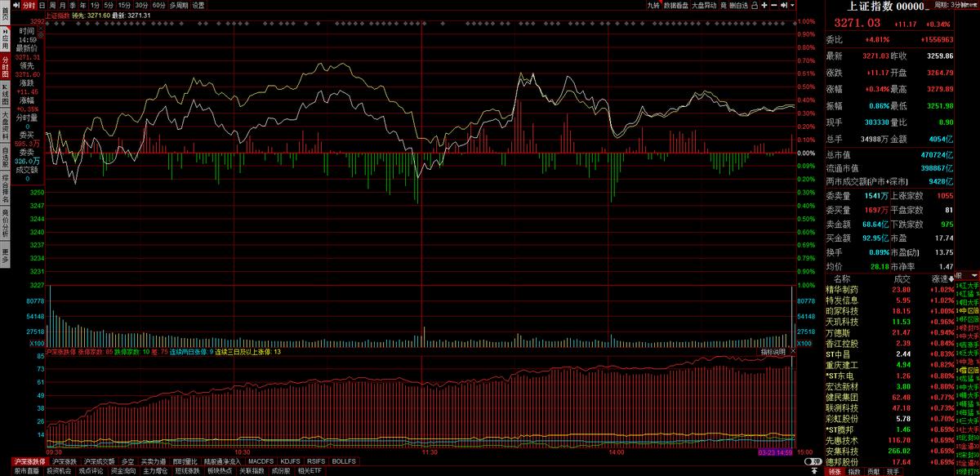This screenshot has width=980, height=476.
Task: Select the 15分 chart period
Action: pos(124,5)
